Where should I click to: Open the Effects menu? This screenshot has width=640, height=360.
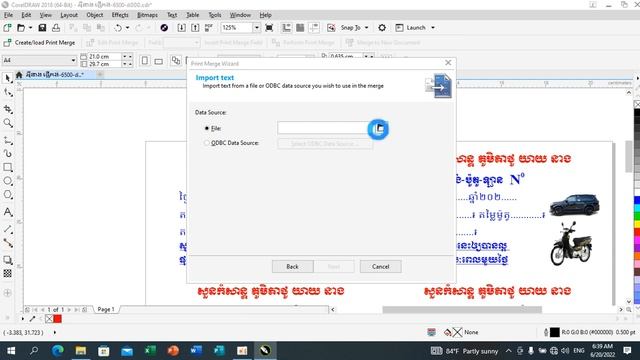(120, 15)
